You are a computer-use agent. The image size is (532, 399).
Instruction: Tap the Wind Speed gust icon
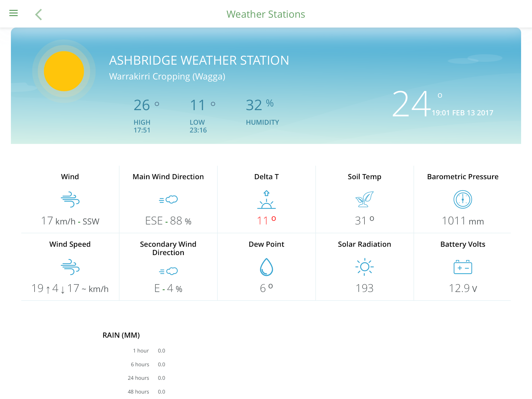pos(70,267)
